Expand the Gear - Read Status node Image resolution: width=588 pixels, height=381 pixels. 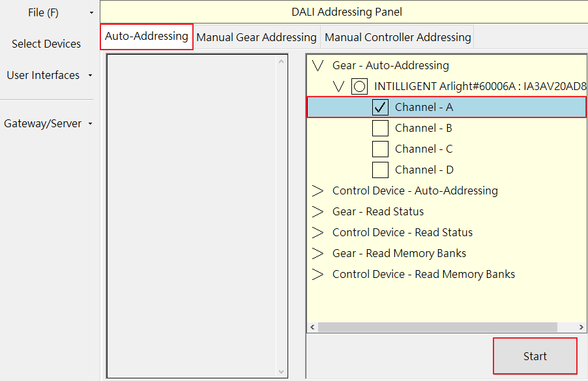318,211
